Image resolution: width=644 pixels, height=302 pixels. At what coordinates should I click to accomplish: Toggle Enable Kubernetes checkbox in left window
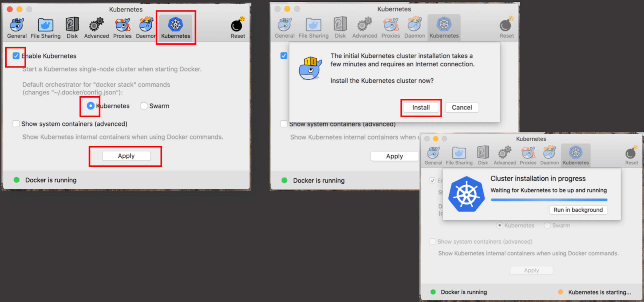click(16, 56)
